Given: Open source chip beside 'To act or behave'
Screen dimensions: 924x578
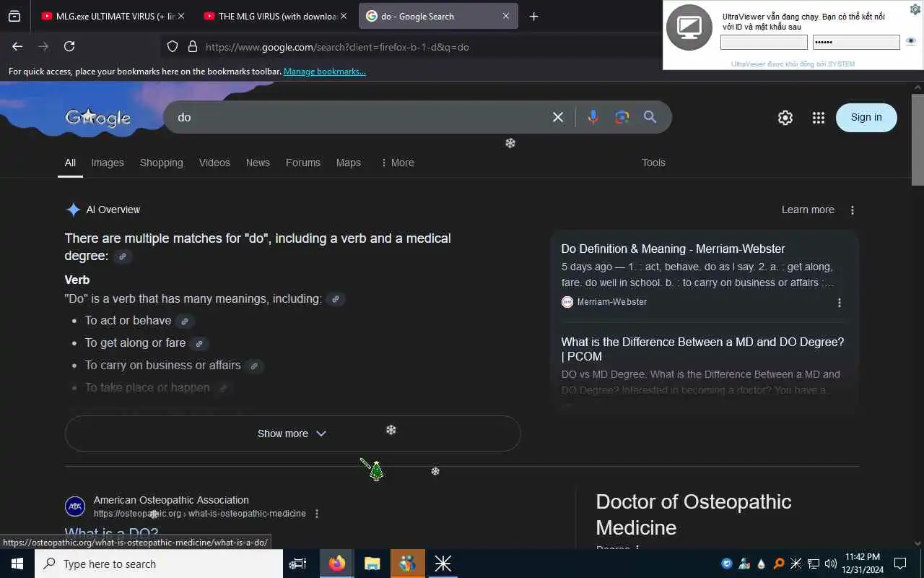Looking at the screenshot, I should click(185, 322).
